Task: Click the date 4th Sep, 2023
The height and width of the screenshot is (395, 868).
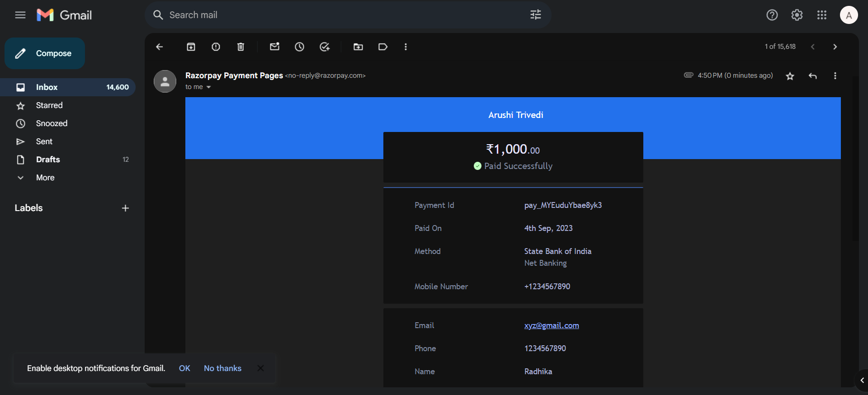Action: 548,228
